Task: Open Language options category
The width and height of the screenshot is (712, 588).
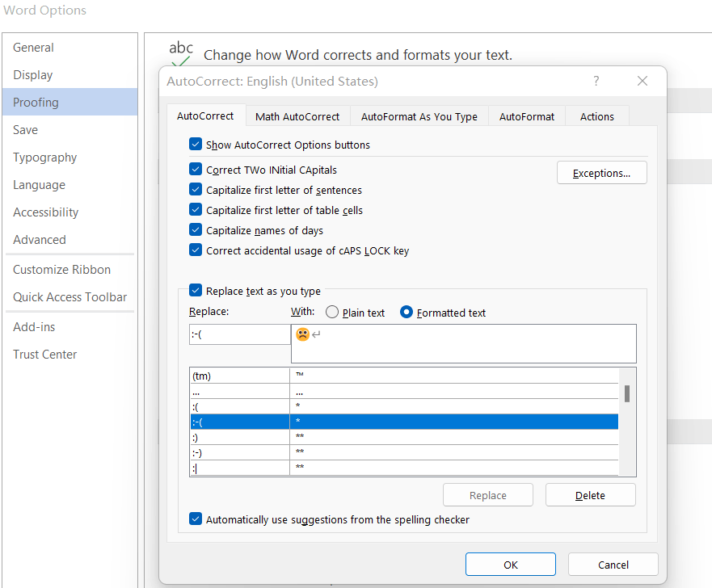Action: (70, 185)
